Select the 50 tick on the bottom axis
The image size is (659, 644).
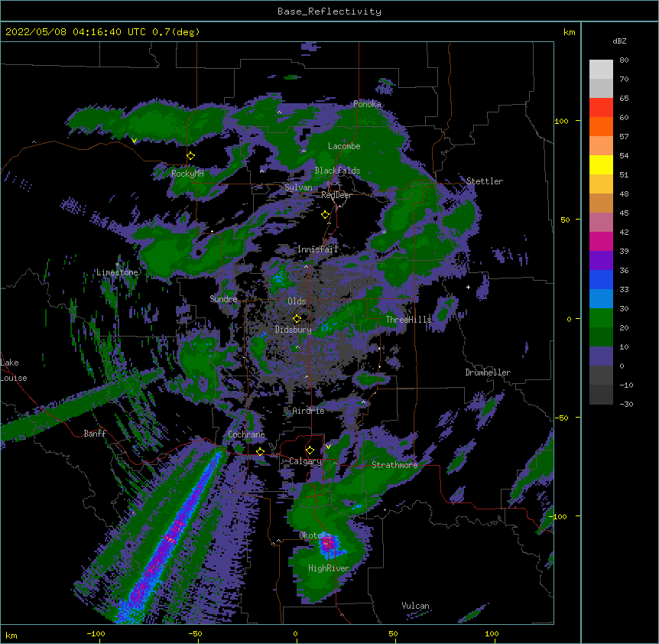(x=394, y=633)
